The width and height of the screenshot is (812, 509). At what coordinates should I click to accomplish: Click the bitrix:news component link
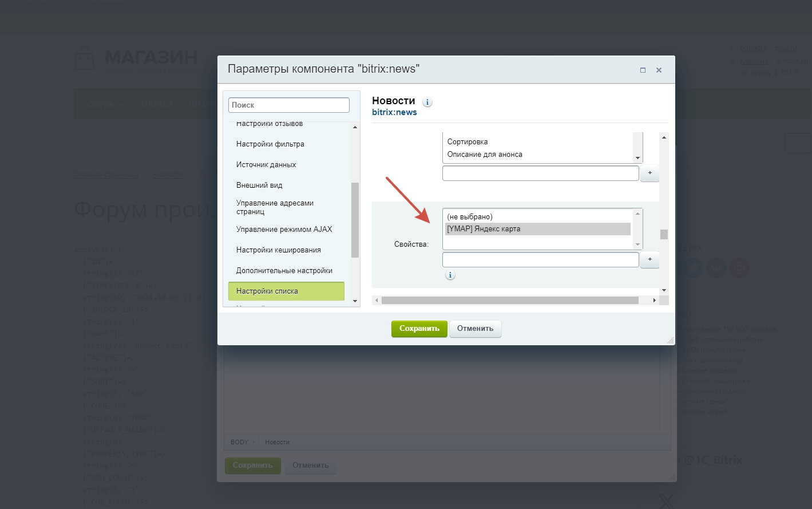pyautogui.click(x=394, y=112)
